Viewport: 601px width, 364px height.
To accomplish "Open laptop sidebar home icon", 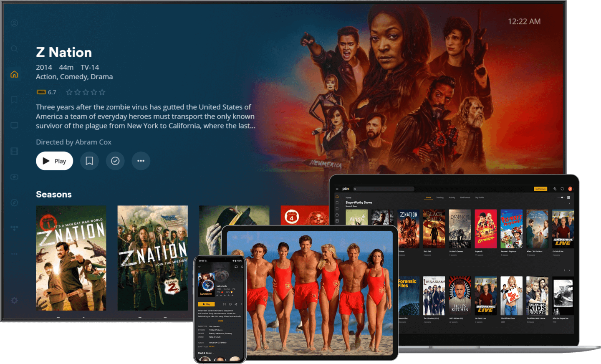I will (337, 197).
